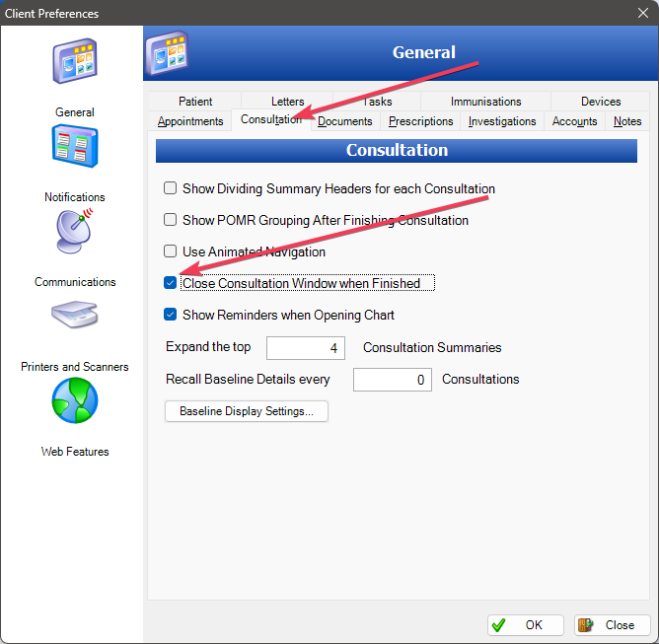The width and height of the screenshot is (659, 644).
Task: Select the General icon in the left sidebar
Action: (x=74, y=61)
